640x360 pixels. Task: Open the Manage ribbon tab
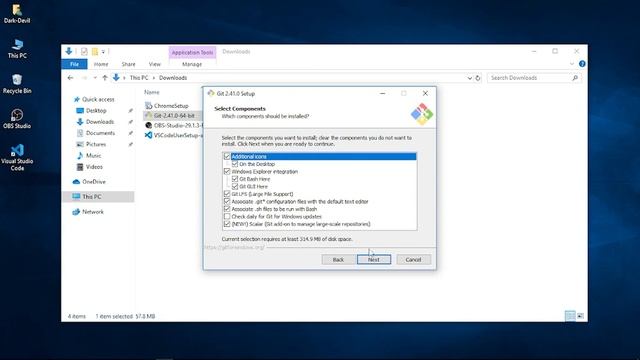[192, 64]
